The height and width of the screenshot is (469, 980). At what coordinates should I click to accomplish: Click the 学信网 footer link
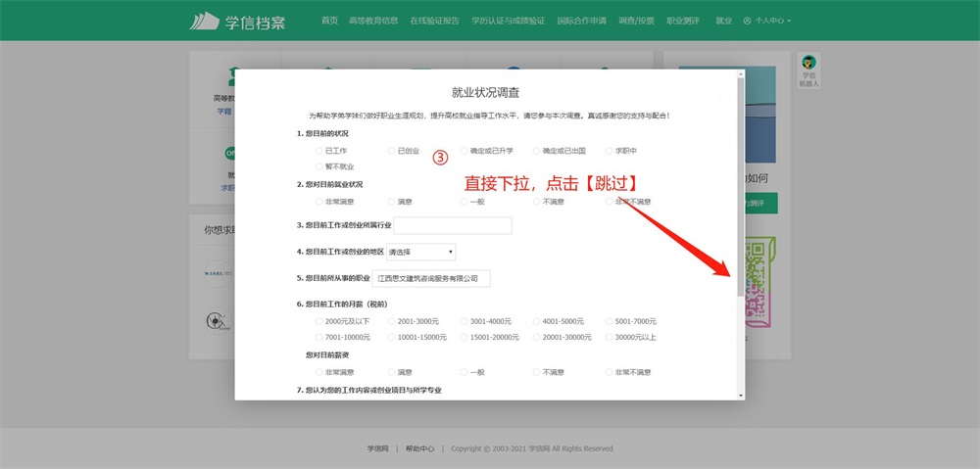point(377,448)
